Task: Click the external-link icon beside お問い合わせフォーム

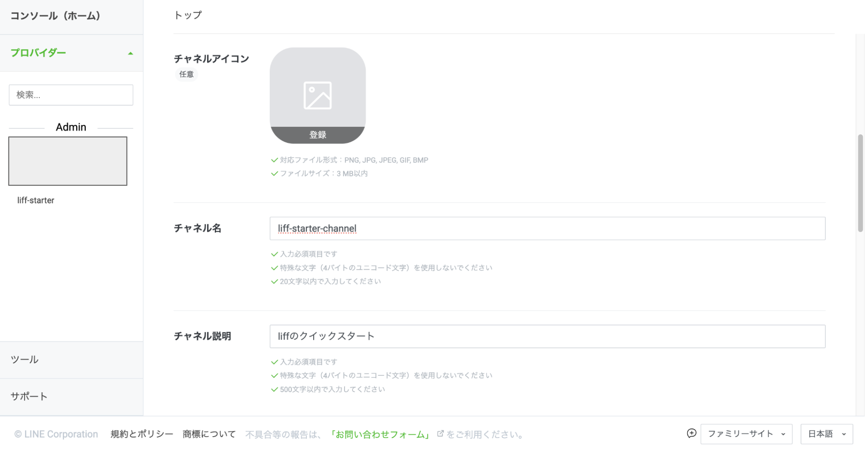Action: [440, 434]
